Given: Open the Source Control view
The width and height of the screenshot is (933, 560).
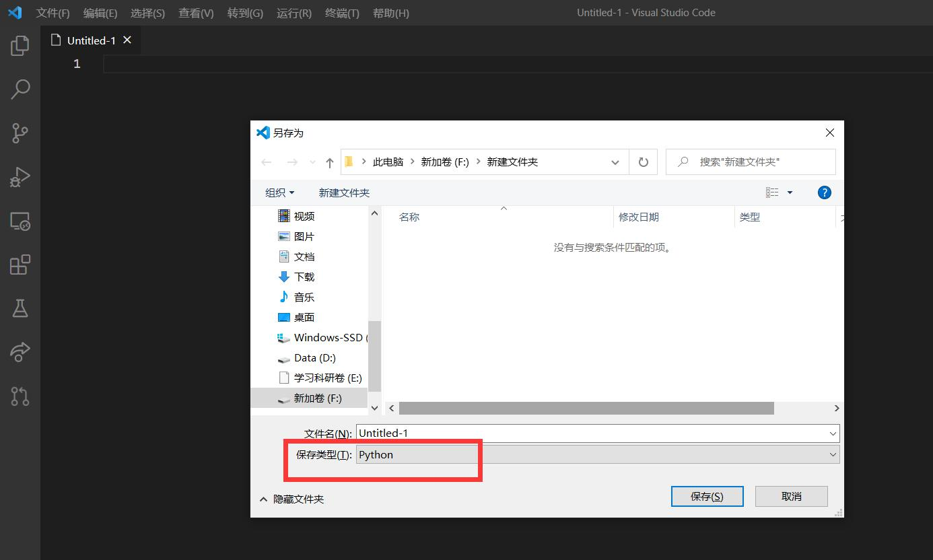Looking at the screenshot, I should pyautogui.click(x=20, y=133).
